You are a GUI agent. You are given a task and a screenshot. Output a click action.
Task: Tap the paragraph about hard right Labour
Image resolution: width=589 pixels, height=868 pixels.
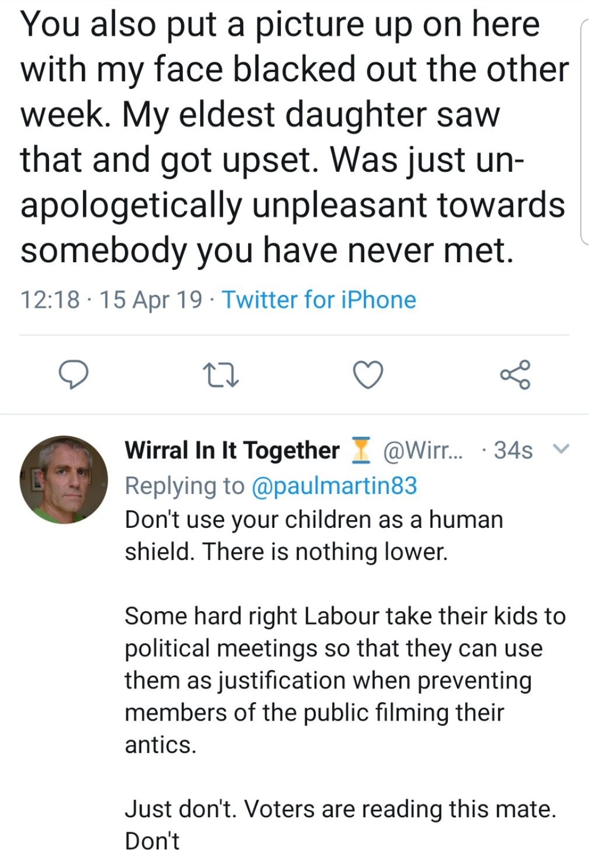point(344,680)
